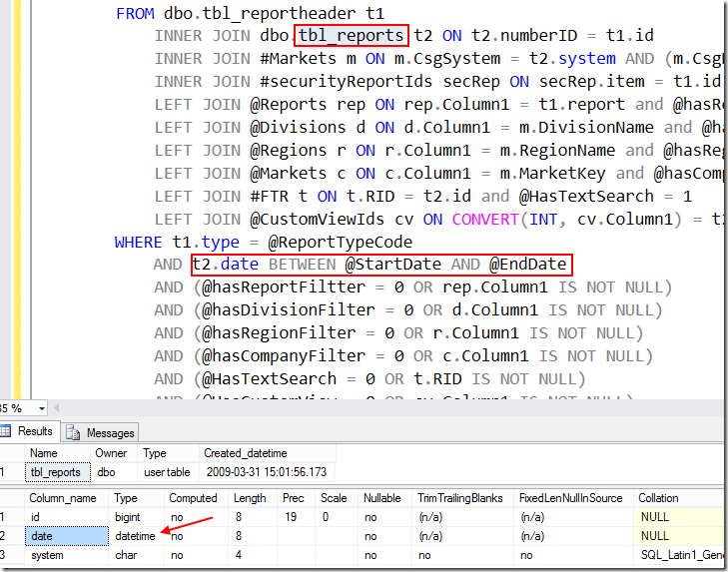Click @Regions in the LEFT JOIN line
728x572 pixels.
click(x=289, y=151)
